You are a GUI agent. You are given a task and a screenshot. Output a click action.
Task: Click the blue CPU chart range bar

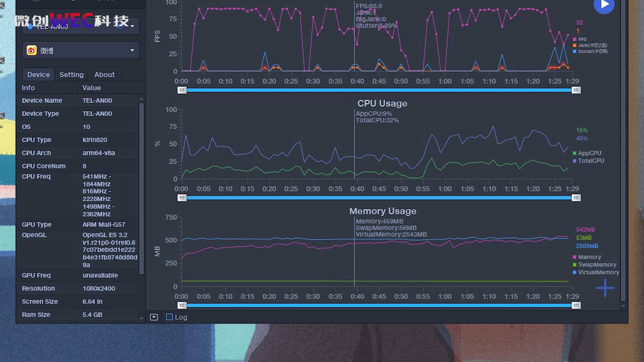[x=379, y=198]
